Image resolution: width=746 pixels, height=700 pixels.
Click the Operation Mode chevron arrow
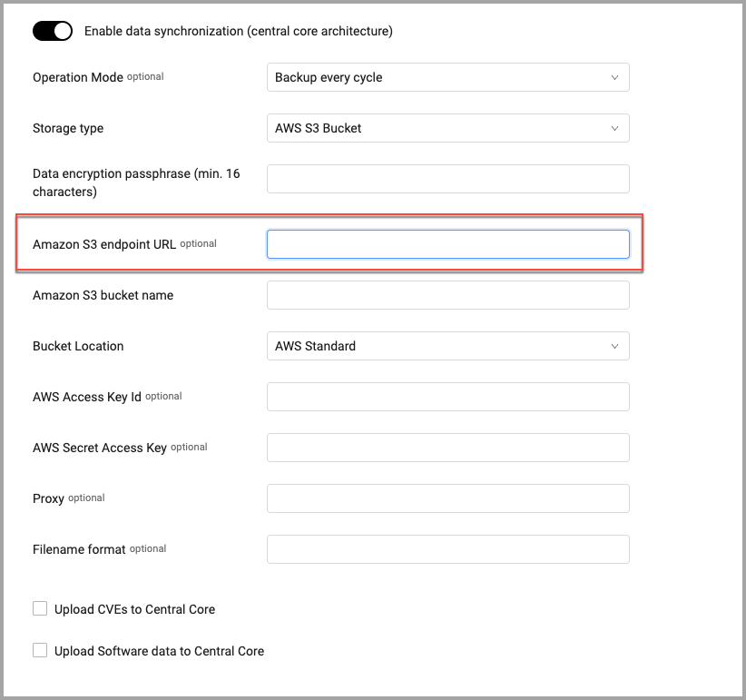click(614, 77)
